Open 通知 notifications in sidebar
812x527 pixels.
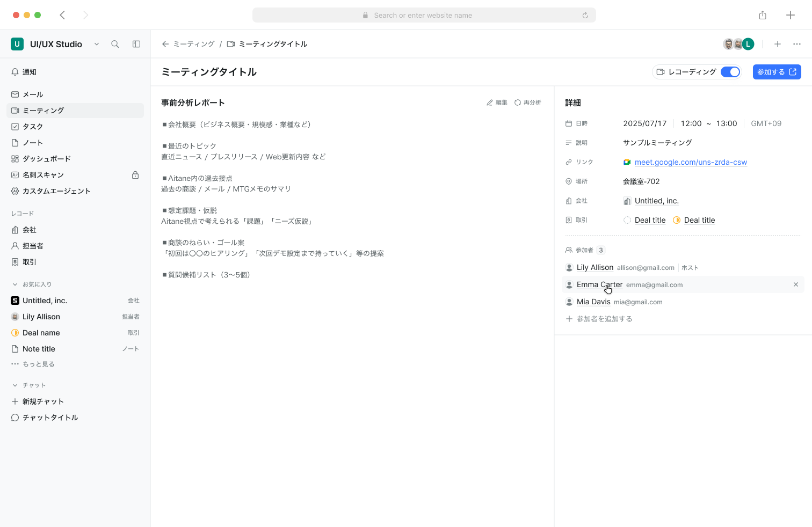[75, 72]
